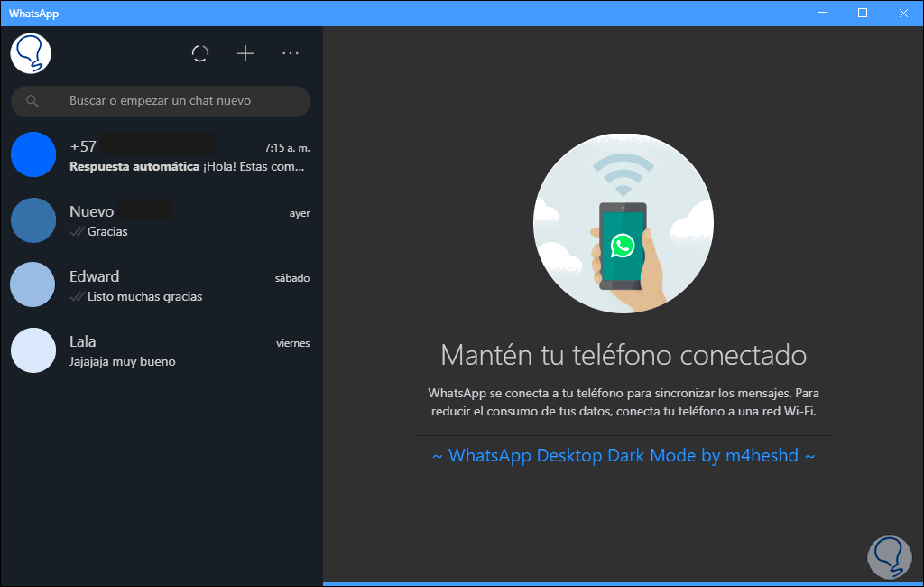Select the 'Gracias' message preview
This screenshot has width=924, height=587.
(x=107, y=232)
